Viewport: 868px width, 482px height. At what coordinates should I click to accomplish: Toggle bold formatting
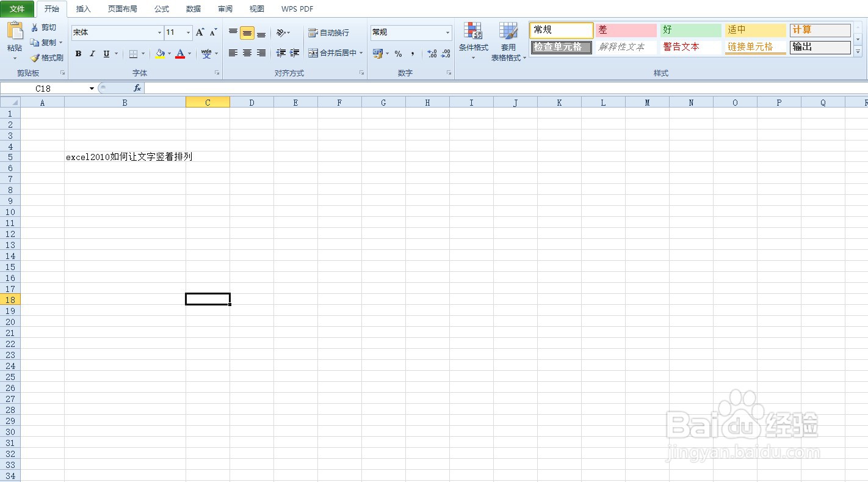[78, 54]
